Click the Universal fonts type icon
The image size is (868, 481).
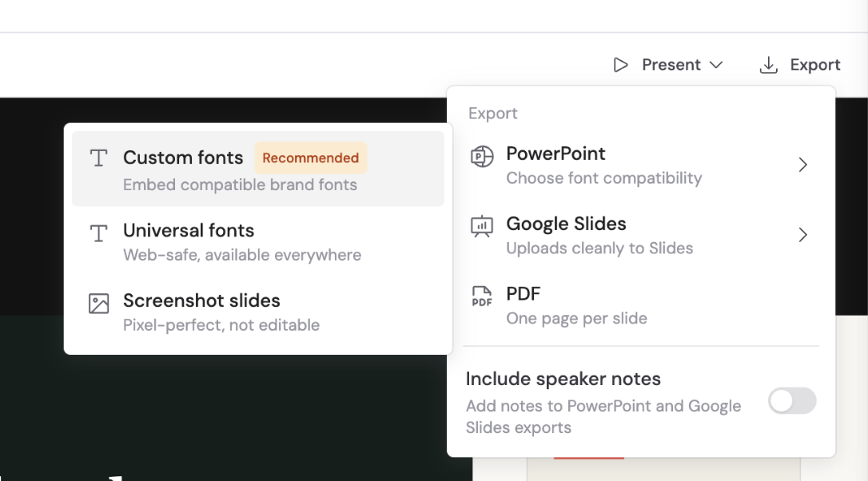pyautogui.click(x=98, y=233)
